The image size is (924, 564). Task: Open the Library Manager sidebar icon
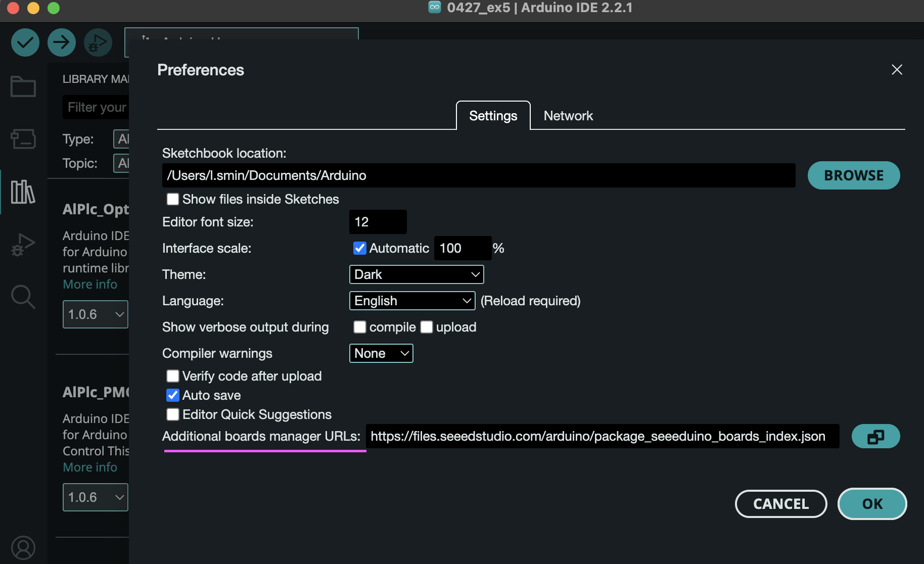[x=23, y=192]
